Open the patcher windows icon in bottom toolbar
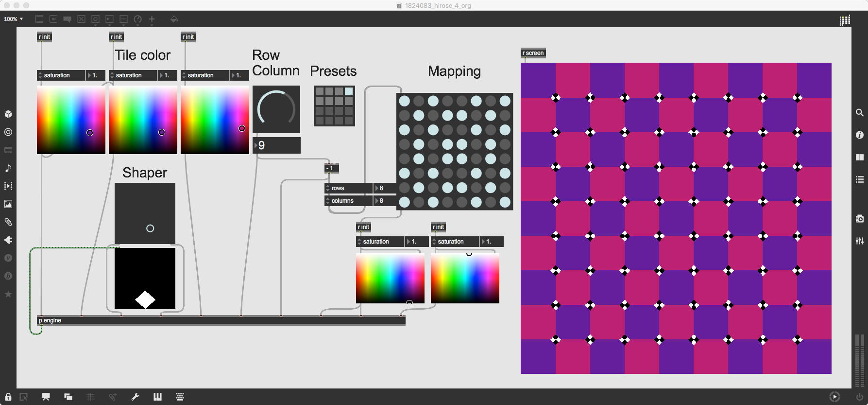 pyautogui.click(x=68, y=397)
